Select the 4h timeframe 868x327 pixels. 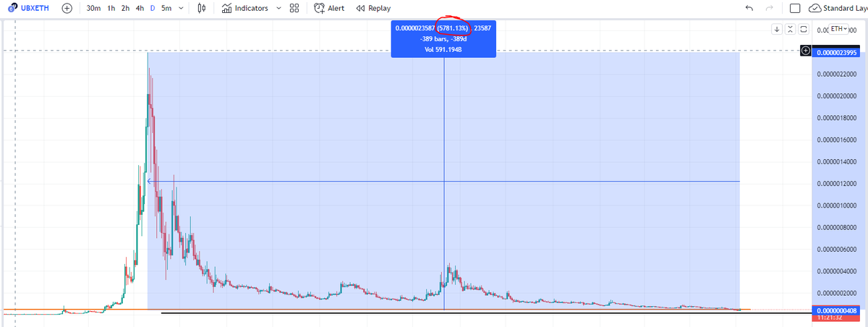(x=140, y=8)
